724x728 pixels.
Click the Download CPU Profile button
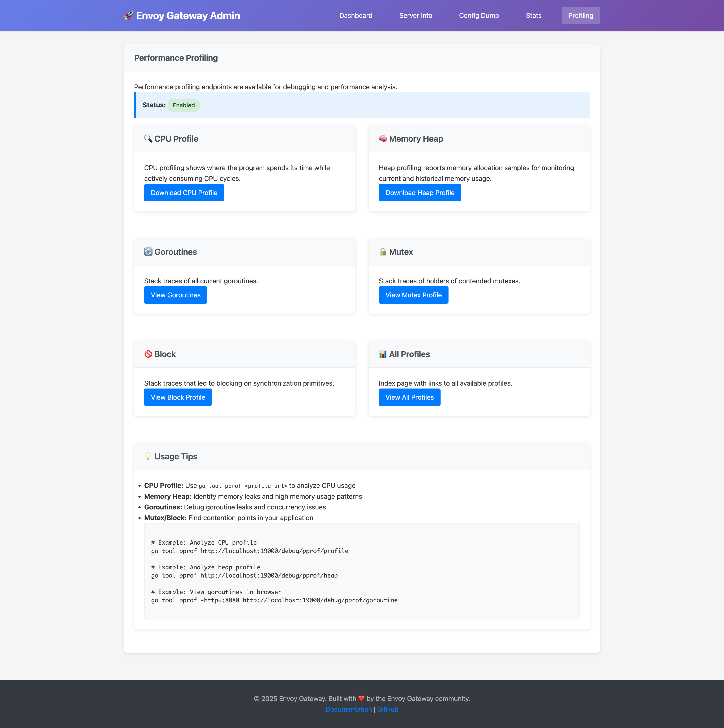[184, 193]
